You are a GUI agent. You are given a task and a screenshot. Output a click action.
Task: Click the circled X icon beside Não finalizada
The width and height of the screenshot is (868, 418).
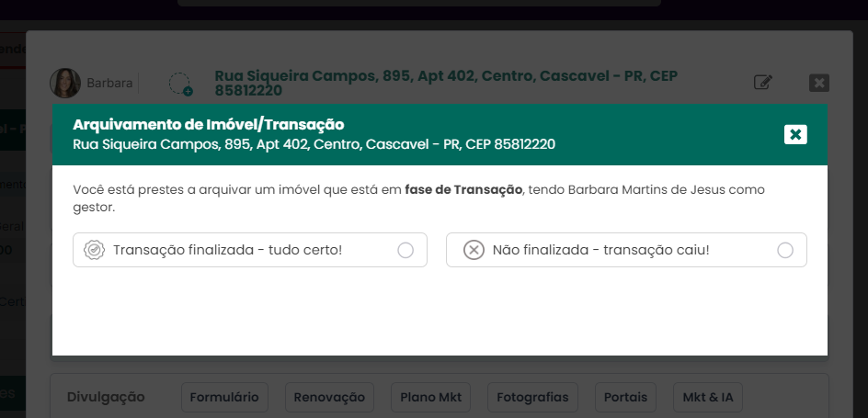click(x=474, y=250)
